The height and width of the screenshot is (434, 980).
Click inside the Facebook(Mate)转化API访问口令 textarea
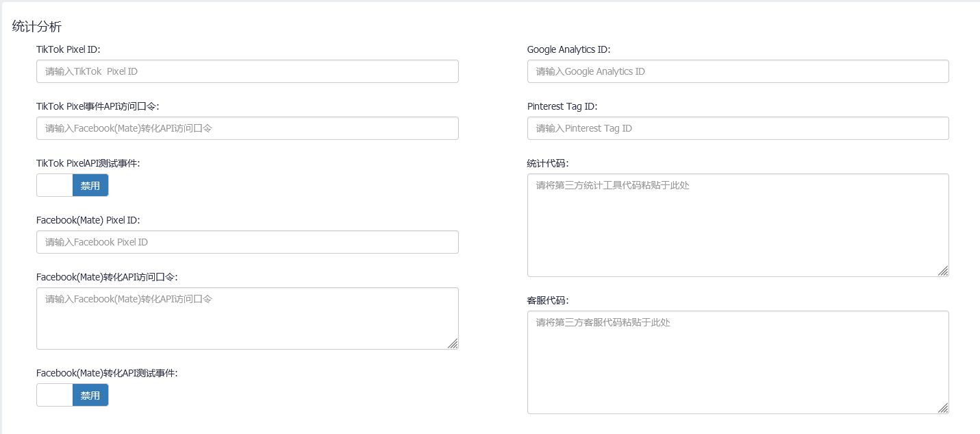(247, 318)
